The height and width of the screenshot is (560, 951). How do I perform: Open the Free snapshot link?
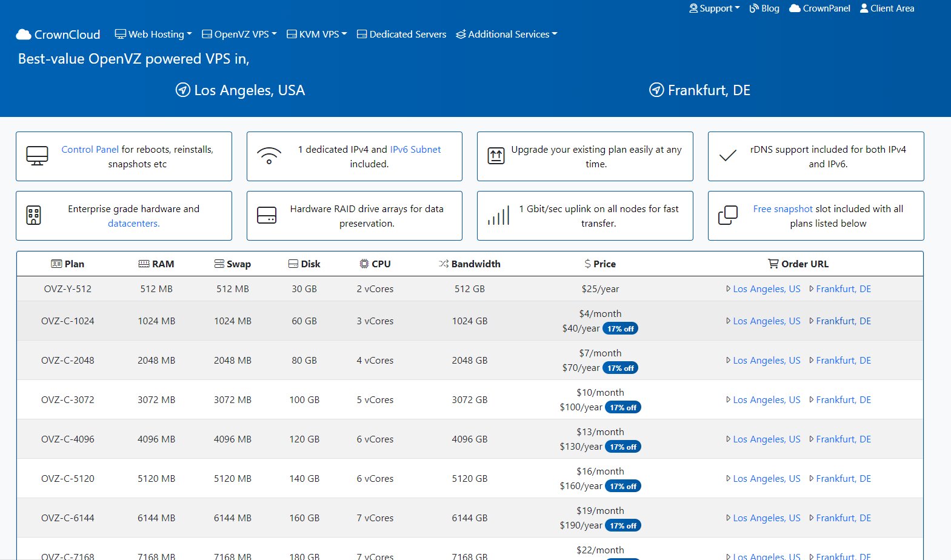[x=782, y=209]
